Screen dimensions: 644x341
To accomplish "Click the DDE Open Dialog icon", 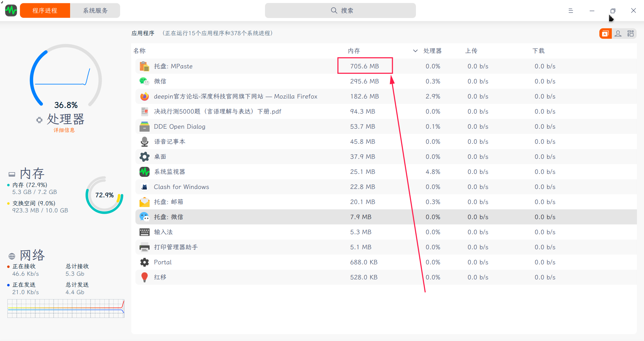I will click(x=145, y=127).
